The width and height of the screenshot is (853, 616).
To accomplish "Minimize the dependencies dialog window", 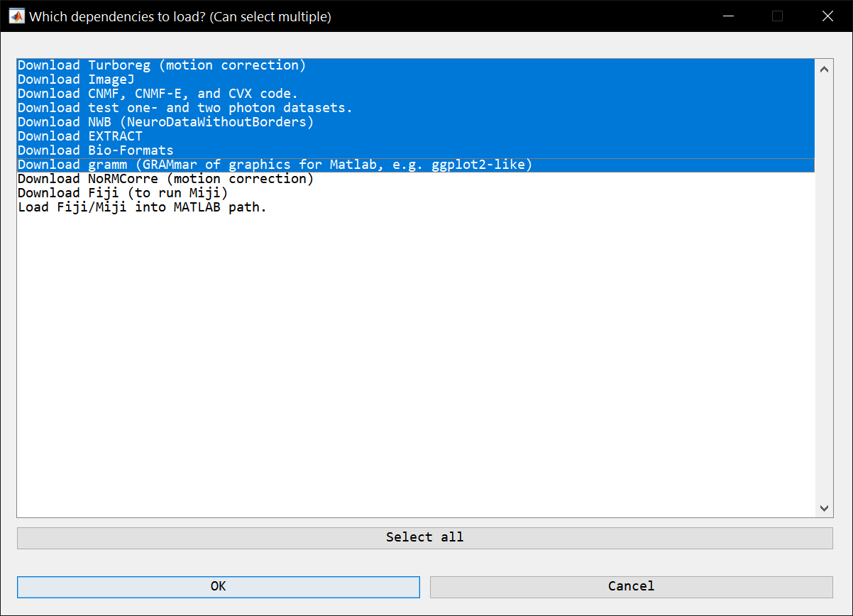I will click(728, 16).
